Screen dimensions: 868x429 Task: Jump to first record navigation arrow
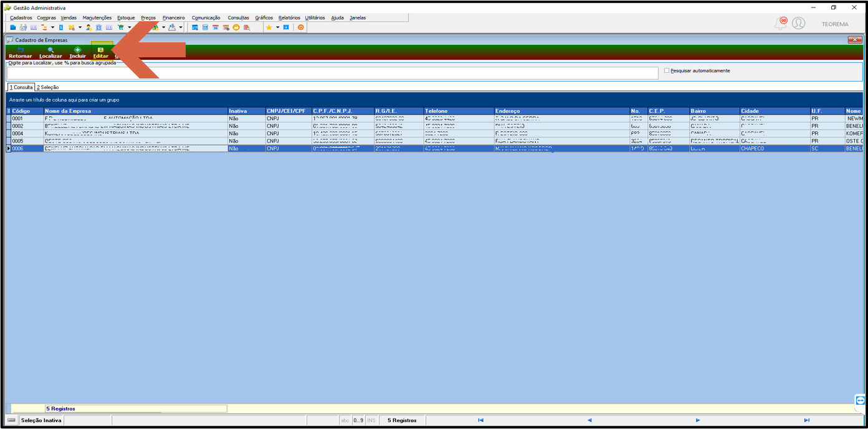coord(480,420)
